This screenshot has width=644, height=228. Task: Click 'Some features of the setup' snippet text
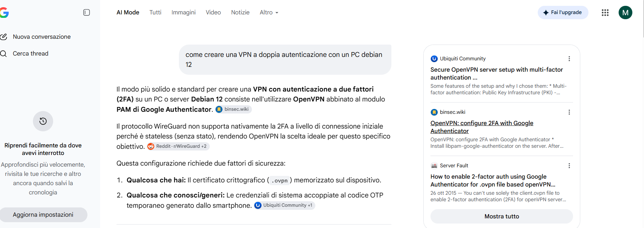coord(498,89)
